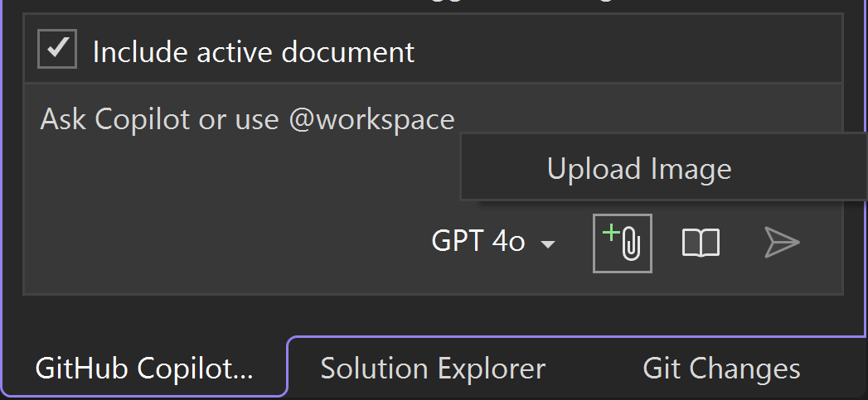The height and width of the screenshot is (400, 868).
Task: Attach a file with the Upload Image button
Action: click(x=623, y=243)
